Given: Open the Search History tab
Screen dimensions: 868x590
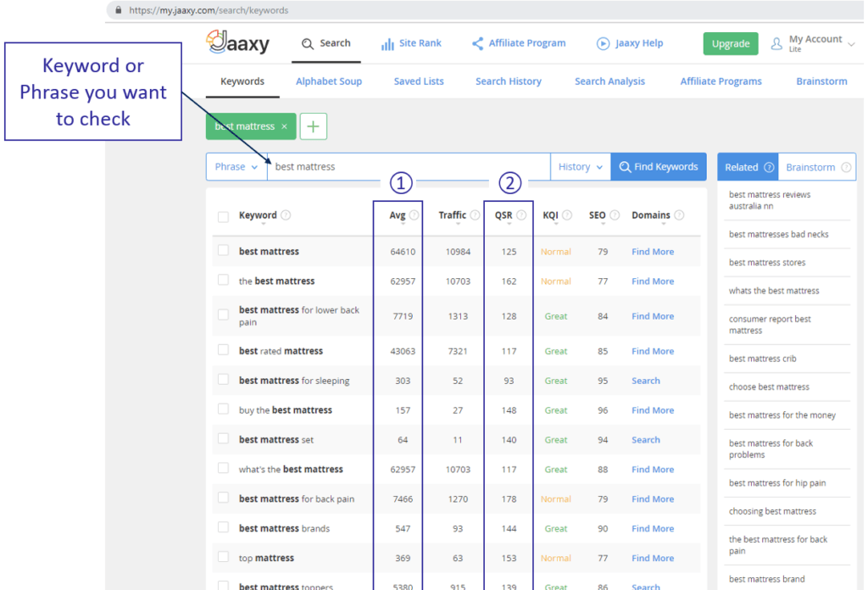Looking at the screenshot, I should (x=509, y=81).
